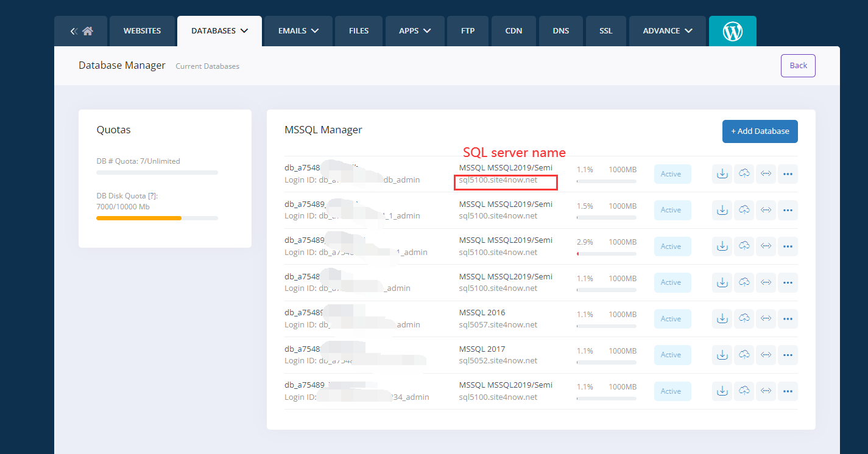Screen dimensions: 868x454
Task: Open the ellipsis menu for the MSSQL 2017 database
Action: pyautogui.click(x=788, y=355)
